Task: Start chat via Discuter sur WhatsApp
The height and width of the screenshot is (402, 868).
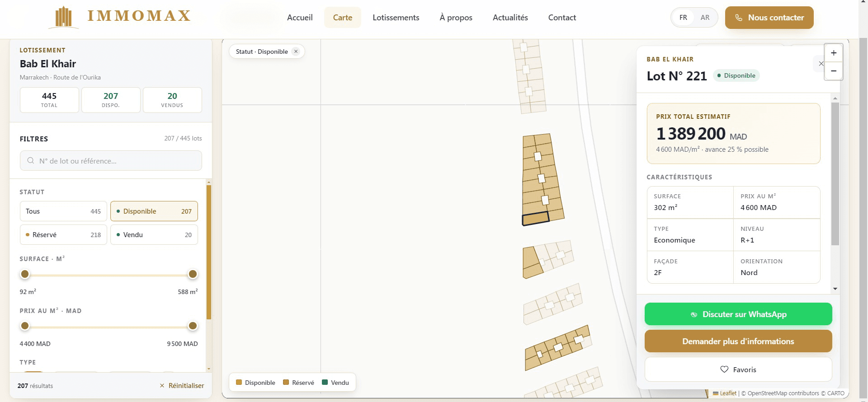Action: [x=738, y=314]
